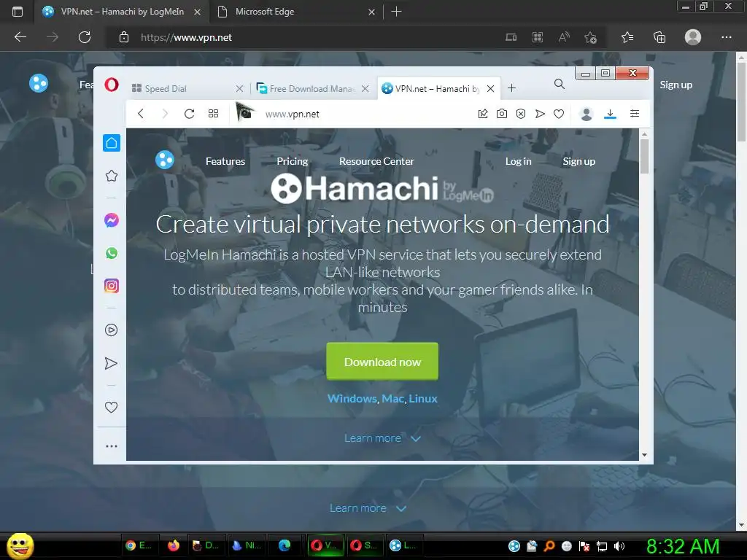747x560 pixels.
Task: Open Edge collections
Action: (659, 37)
